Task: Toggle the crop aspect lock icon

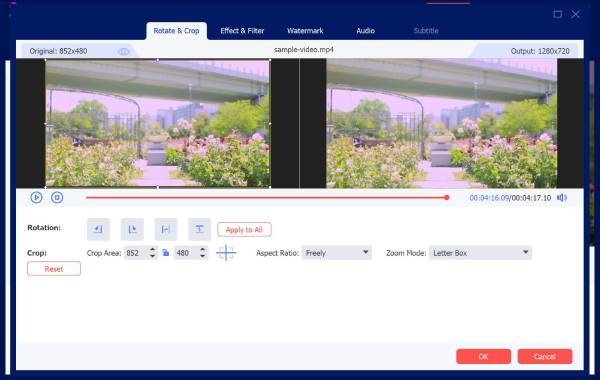Action: 165,253
